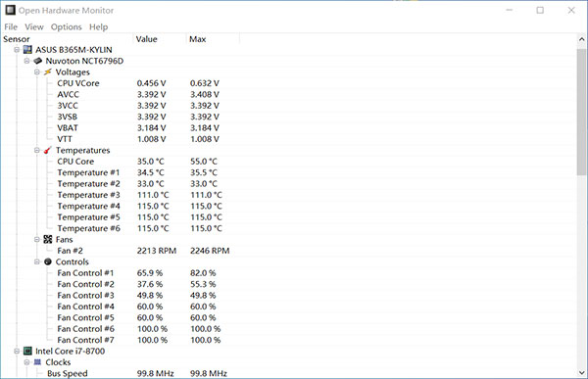
Task: Open the View menu
Action: 34,27
